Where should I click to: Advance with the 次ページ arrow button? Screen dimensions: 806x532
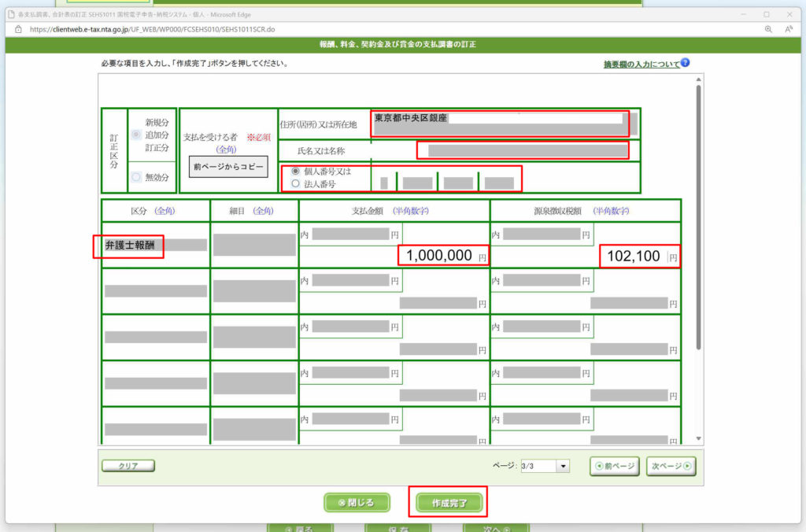pos(671,466)
